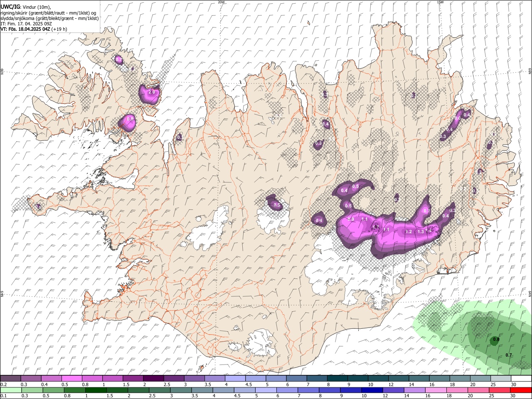Click the deep navy blue 10 swatch on the rain scale

[372, 390]
